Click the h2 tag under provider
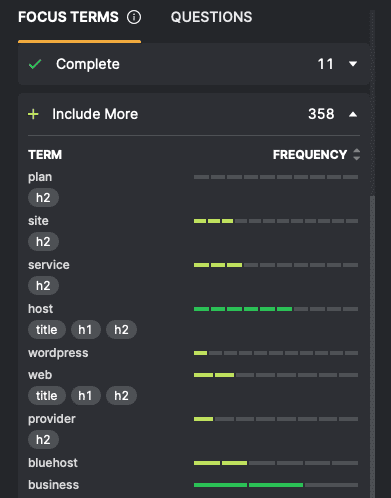 43,440
